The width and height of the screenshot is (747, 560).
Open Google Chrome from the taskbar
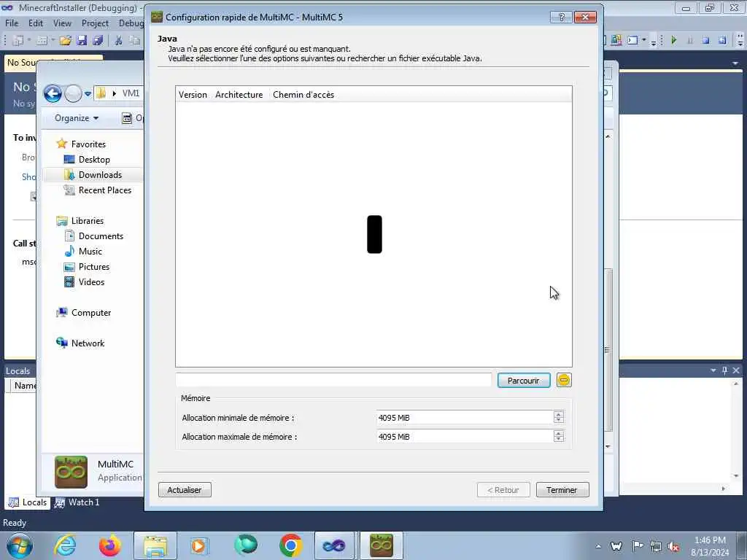pyautogui.click(x=290, y=545)
